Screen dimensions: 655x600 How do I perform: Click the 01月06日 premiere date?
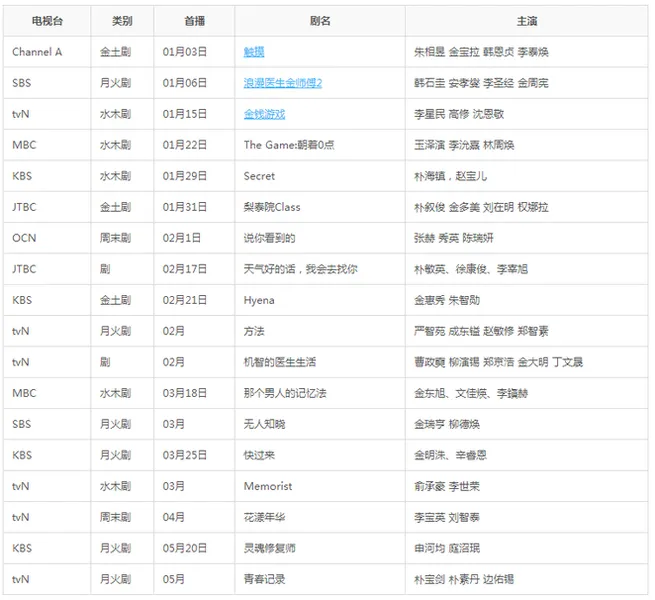185,83
